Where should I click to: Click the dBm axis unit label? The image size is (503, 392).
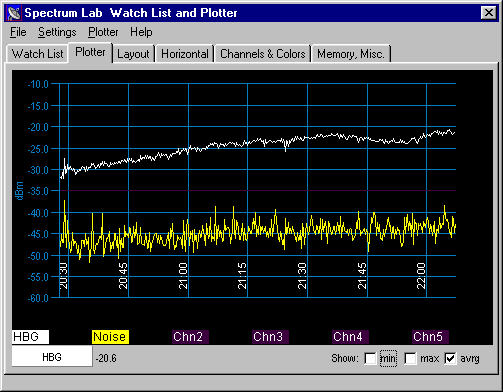point(19,191)
